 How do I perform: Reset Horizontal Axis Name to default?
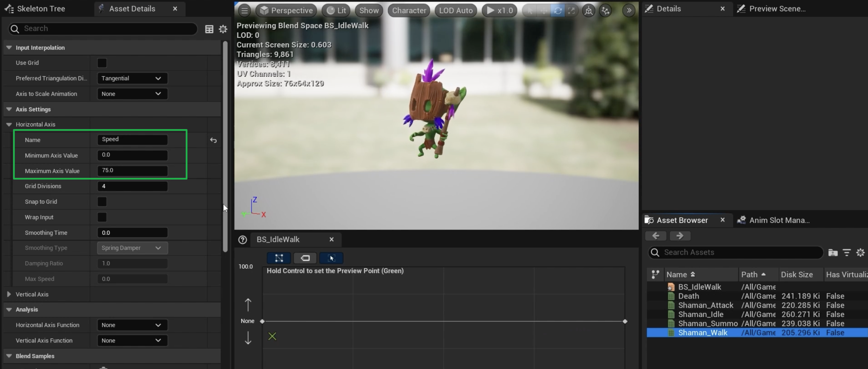tap(213, 140)
